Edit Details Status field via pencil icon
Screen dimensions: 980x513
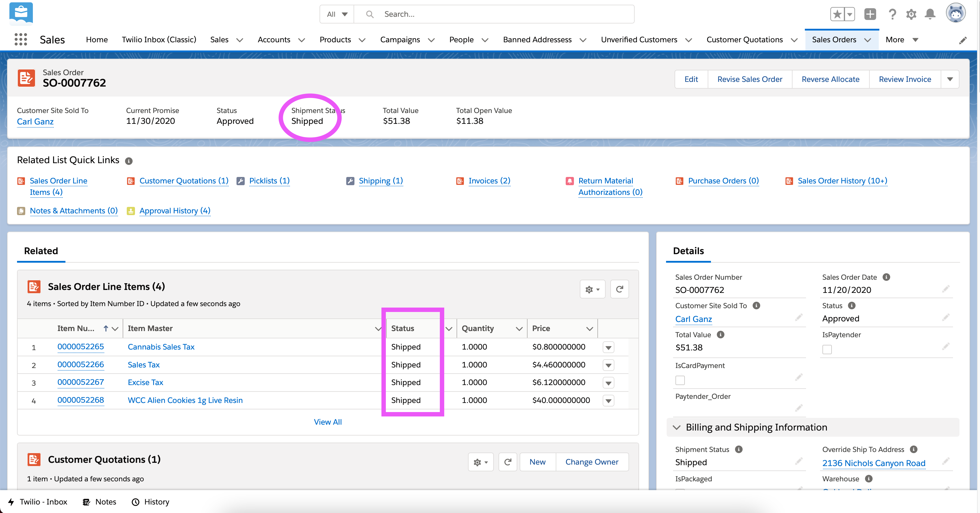(x=946, y=318)
